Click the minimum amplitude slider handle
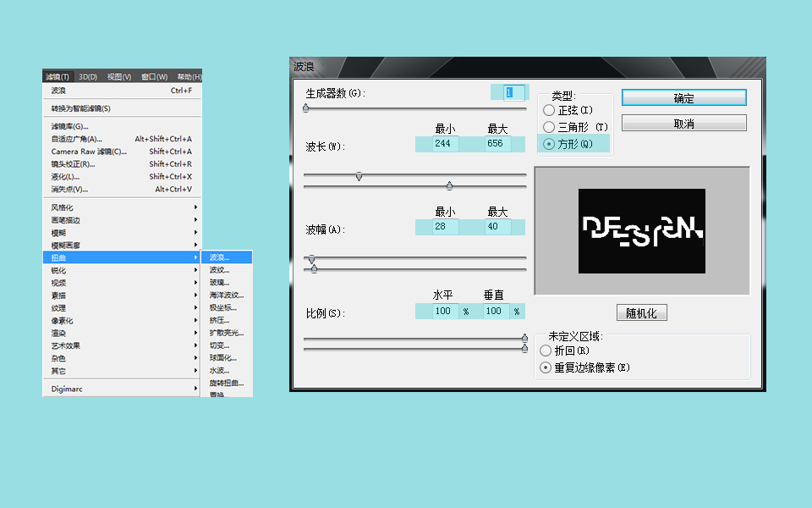 (x=312, y=259)
